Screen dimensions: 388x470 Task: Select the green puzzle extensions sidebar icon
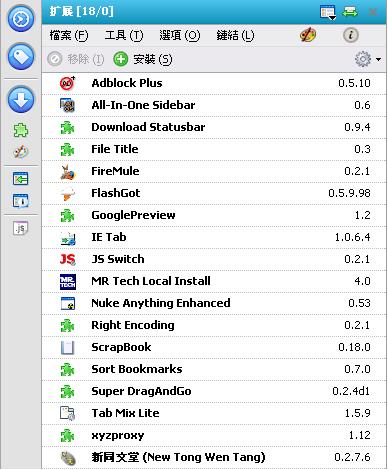(x=21, y=130)
